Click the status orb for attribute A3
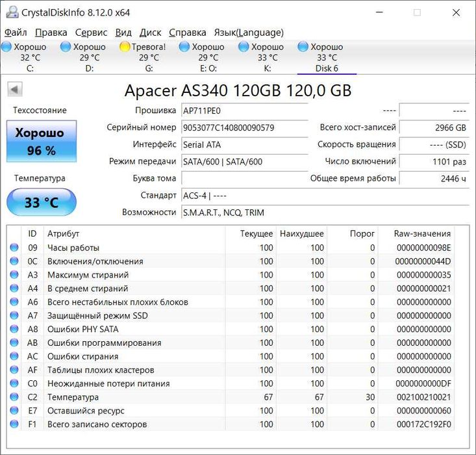This screenshot has width=476, height=455. tap(14, 274)
